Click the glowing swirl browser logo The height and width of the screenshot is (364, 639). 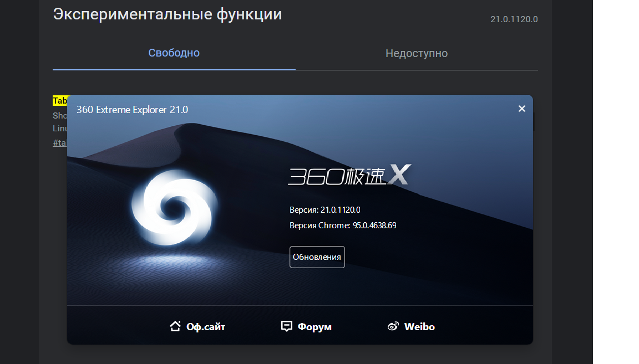[174, 208]
